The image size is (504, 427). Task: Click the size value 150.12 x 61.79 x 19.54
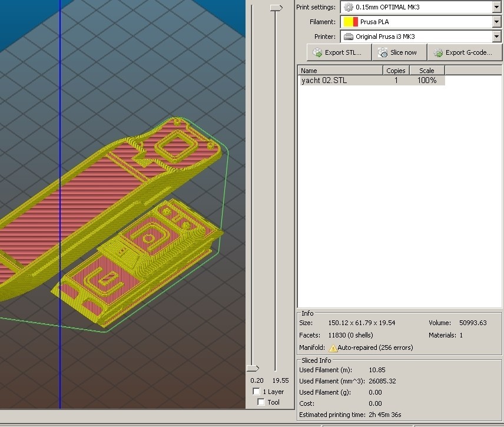(x=362, y=323)
